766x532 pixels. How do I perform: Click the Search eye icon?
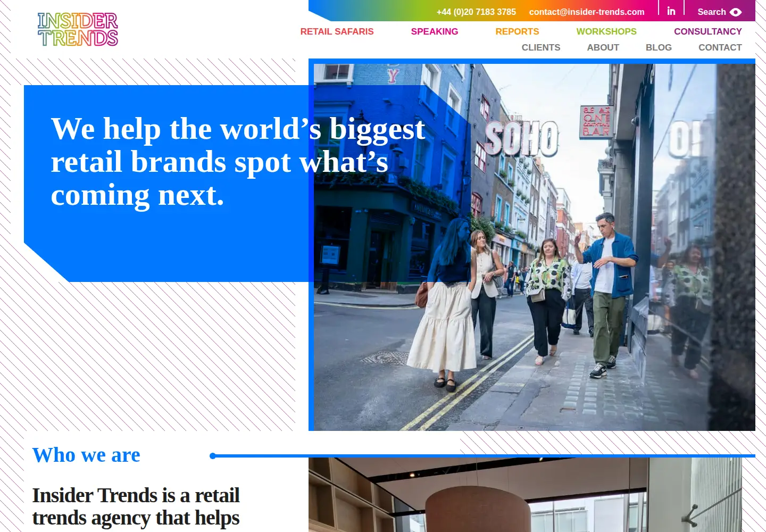coord(736,12)
